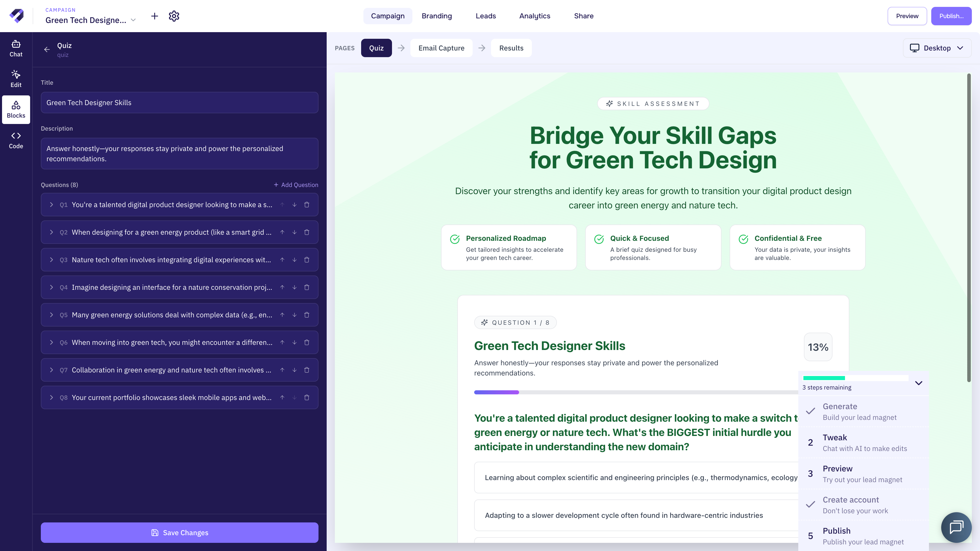The image size is (980, 551).
Task: Switch to the Analytics tab
Action: (x=534, y=16)
